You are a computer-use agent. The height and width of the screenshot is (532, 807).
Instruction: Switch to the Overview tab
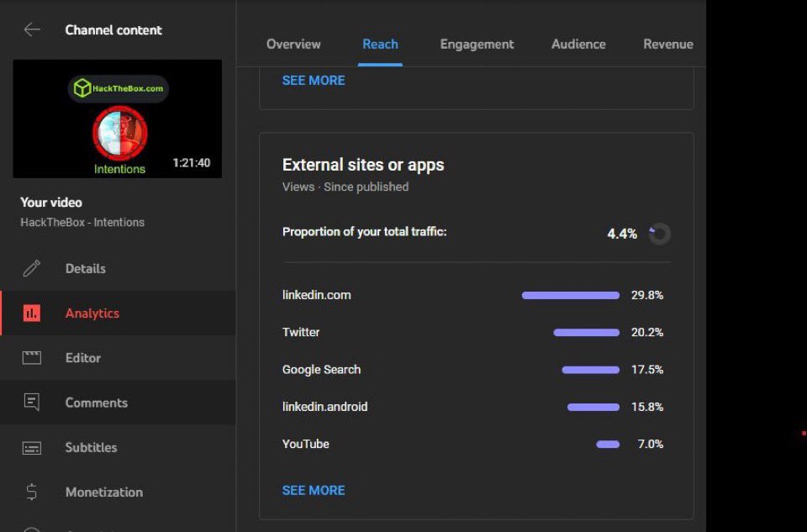coord(293,45)
